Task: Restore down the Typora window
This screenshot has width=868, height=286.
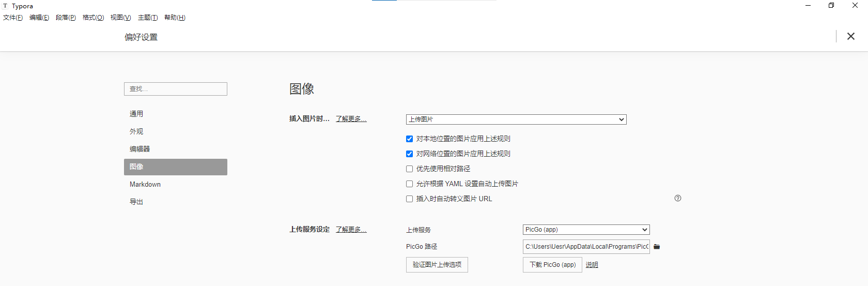Action: [x=831, y=6]
